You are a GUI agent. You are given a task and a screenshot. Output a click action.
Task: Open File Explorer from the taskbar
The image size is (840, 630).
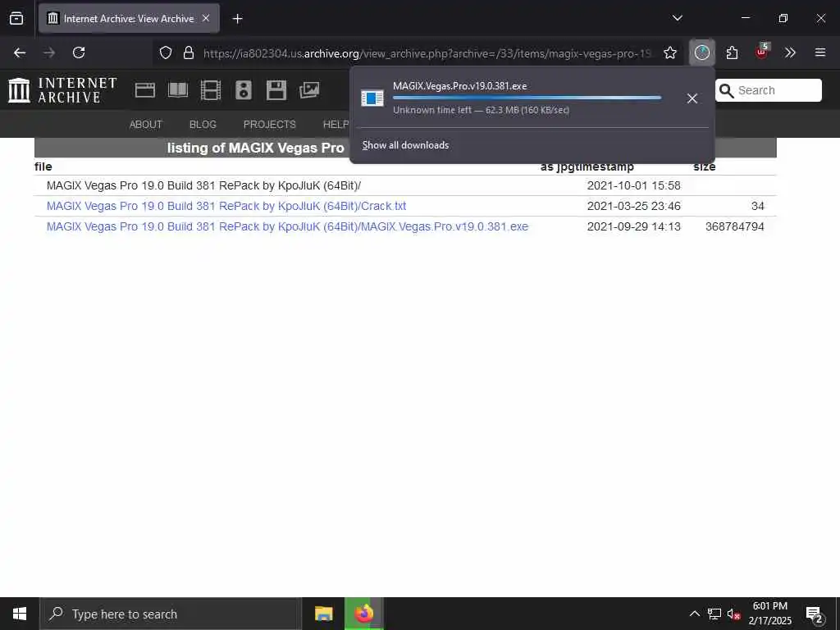323,614
